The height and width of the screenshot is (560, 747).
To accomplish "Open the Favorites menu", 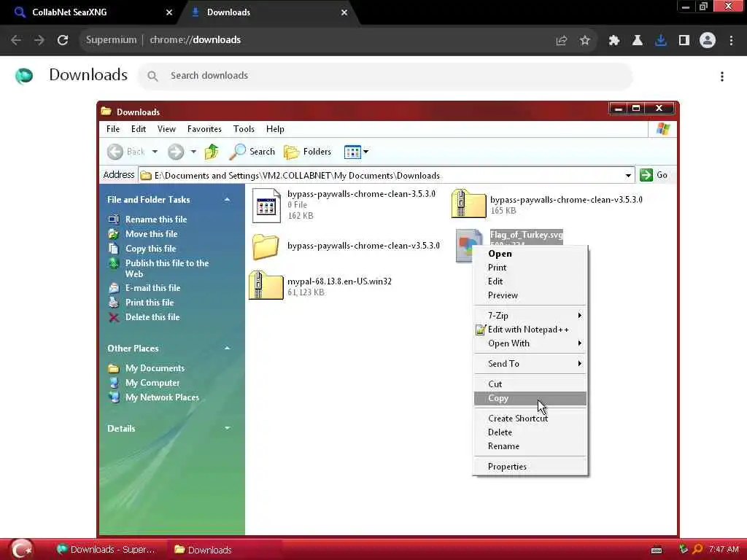I will pyautogui.click(x=204, y=129).
